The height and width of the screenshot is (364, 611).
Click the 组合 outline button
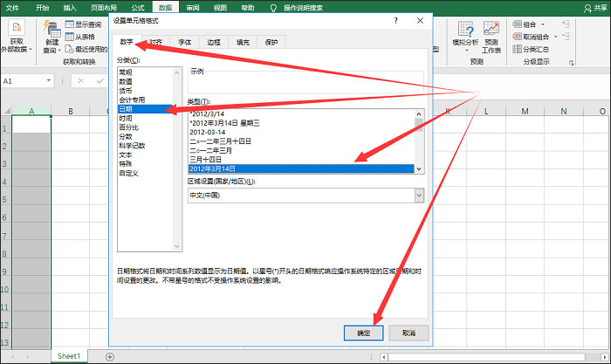(525, 24)
